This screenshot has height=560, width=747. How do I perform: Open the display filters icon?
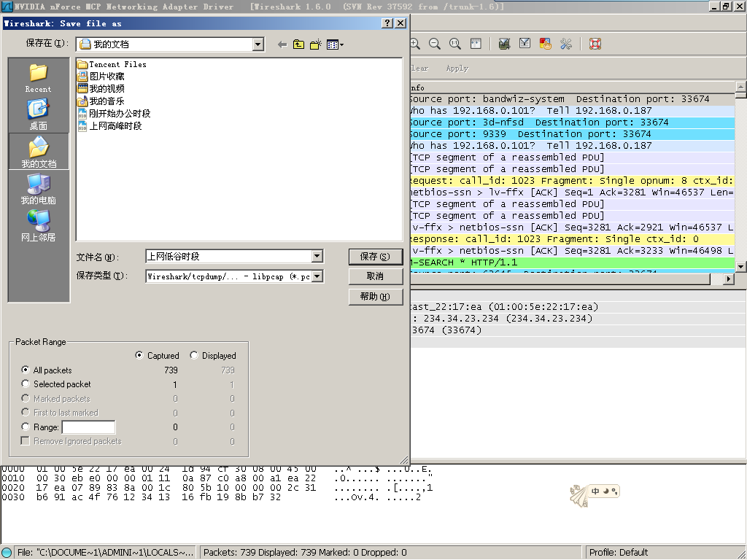525,44
